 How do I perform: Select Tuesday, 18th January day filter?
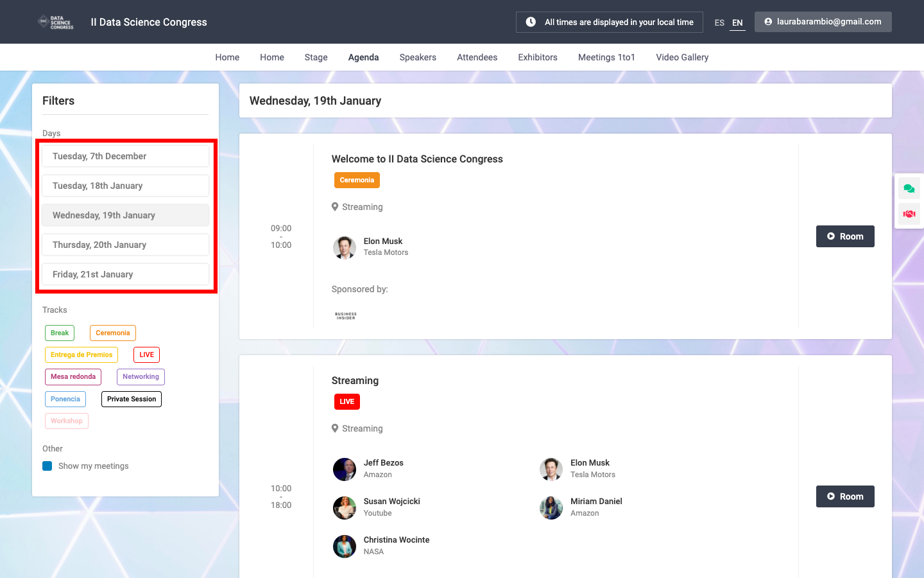pyautogui.click(x=126, y=186)
